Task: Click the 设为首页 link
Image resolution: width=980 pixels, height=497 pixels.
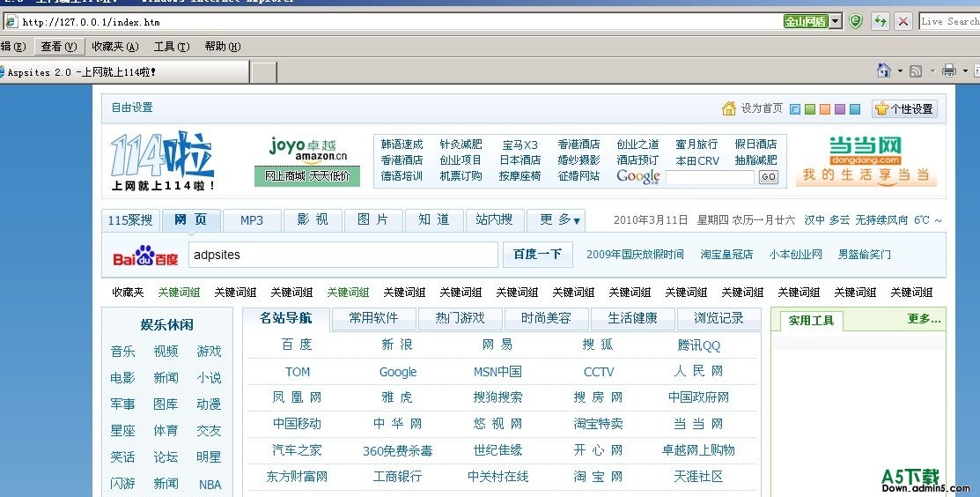Action: 762,108
